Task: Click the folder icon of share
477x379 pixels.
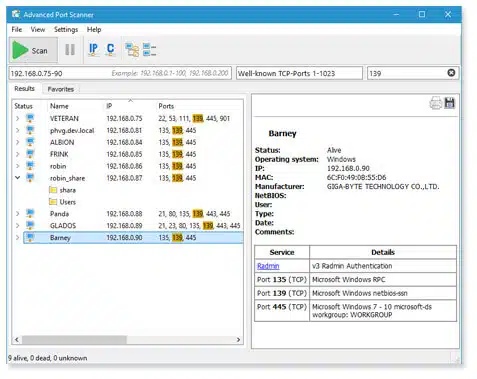Action: click(x=53, y=190)
